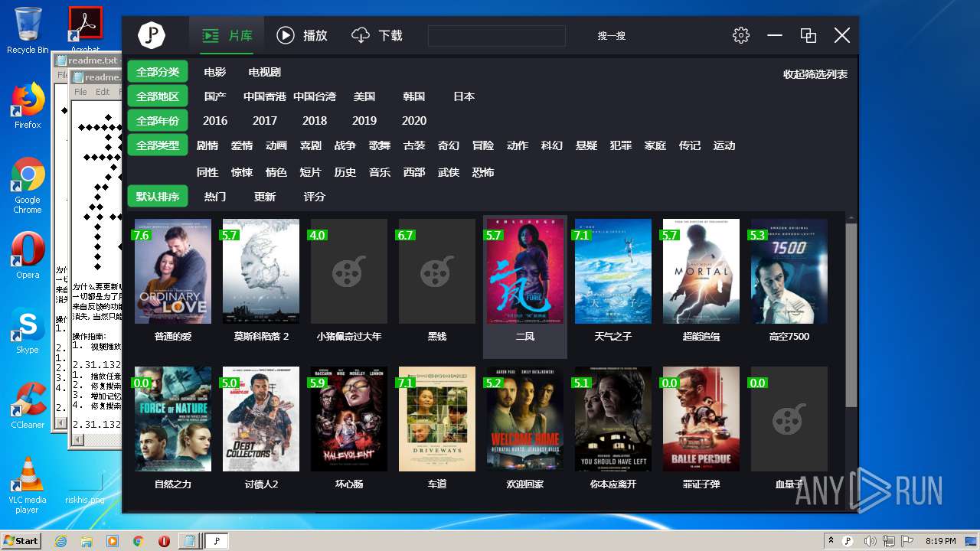
Task: Open the 普通的爱 Ordinary Love poster
Action: pyautogui.click(x=173, y=271)
